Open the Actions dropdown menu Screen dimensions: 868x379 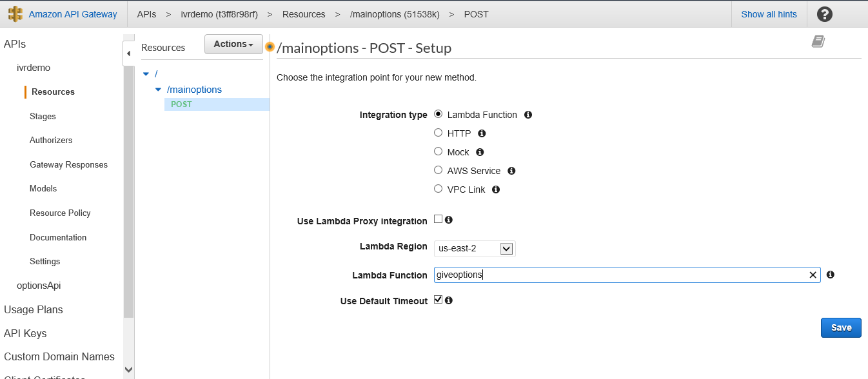point(233,44)
